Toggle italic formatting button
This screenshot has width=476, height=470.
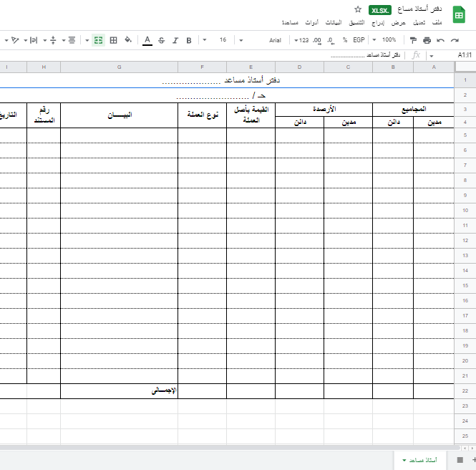(175, 40)
